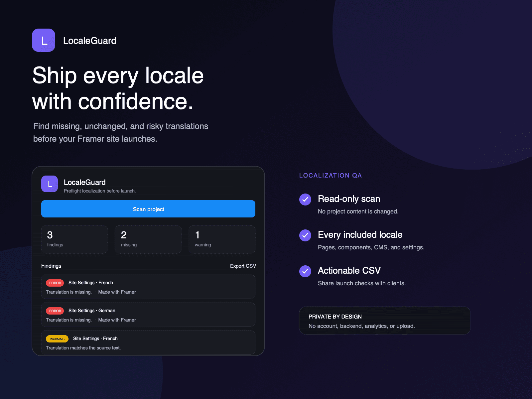Click Share launch checks with clients text
Screen dimensions: 532x399
coord(362,283)
